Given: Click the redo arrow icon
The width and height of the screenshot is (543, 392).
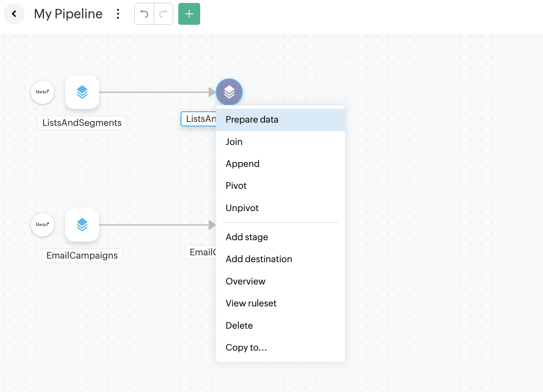Looking at the screenshot, I should pos(163,14).
